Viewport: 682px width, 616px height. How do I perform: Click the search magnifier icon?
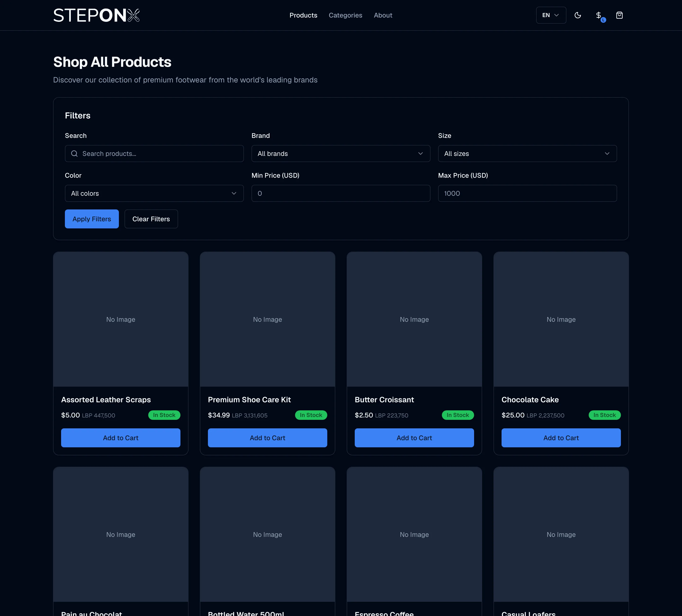tap(74, 154)
